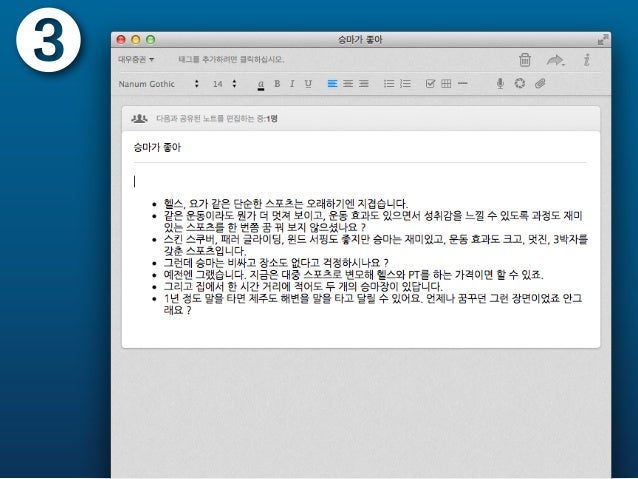Viewport: 638px width, 479px height.
Task: Click the tag field to add tags
Action: pyautogui.click(x=231, y=59)
